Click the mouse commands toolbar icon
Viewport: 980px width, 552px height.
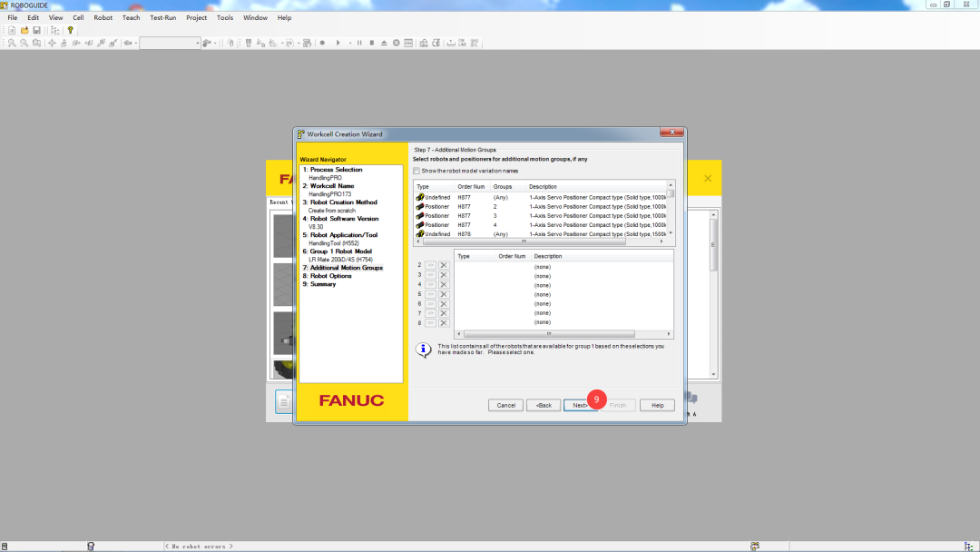[x=230, y=44]
